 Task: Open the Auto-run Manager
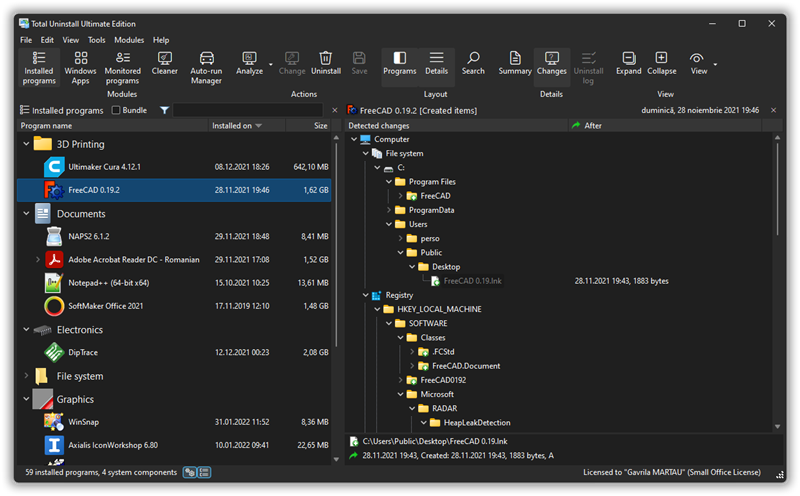(x=206, y=65)
